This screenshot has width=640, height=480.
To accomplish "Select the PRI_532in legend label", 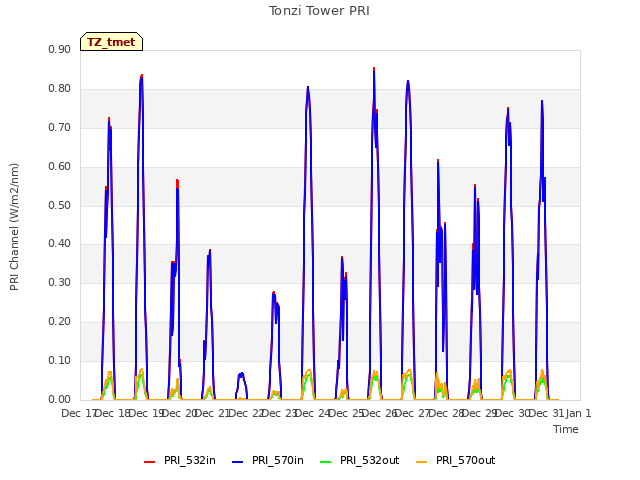I will point(190,460).
